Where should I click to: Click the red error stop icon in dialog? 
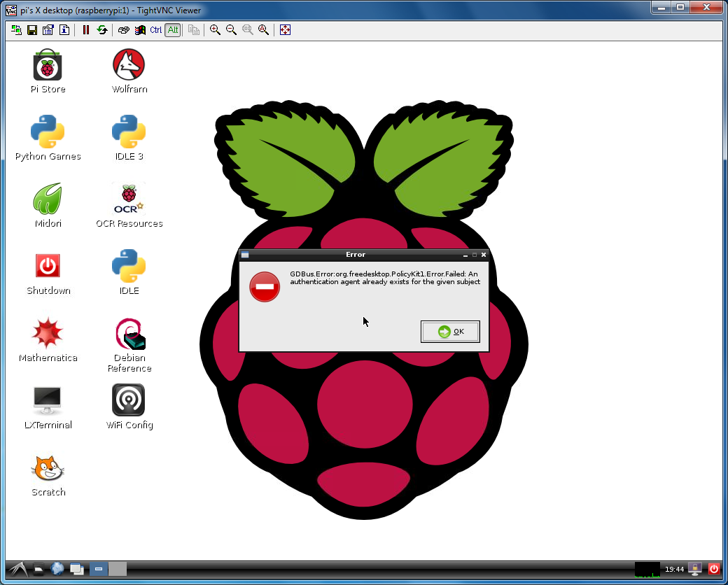click(x=265, y=287)
